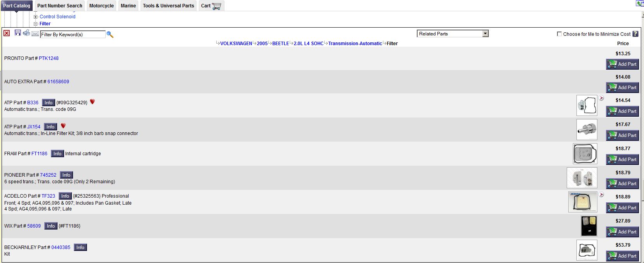Screen dimensions: 644x263
Task: Add the $53.79 BECK/ARNLEY part to cart
Action: (x=622, y=256)
